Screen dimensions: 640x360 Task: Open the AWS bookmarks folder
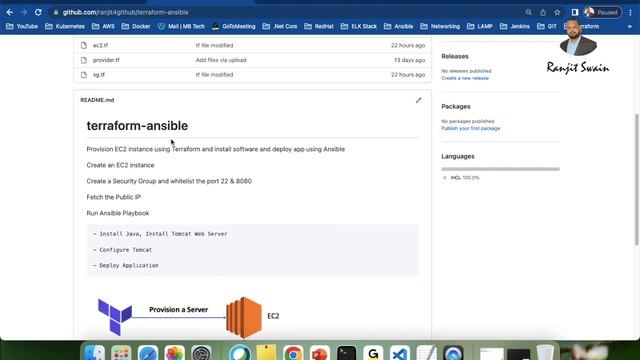103,26
